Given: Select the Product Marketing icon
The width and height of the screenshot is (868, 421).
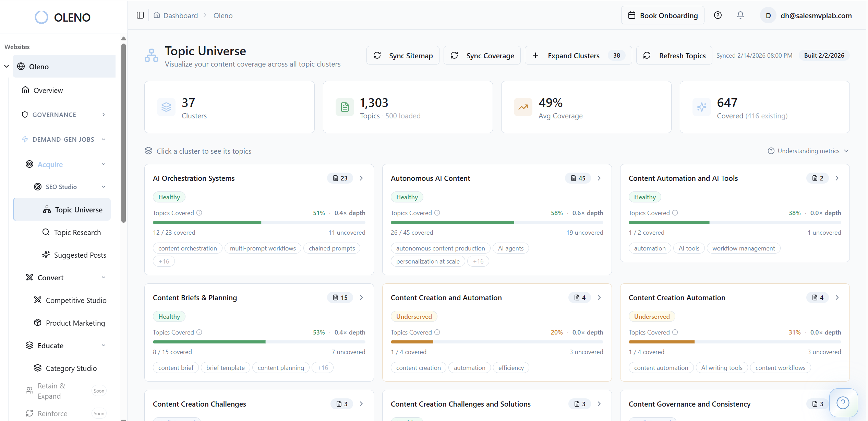Looking at the screenshot, I should pyautogui.click(x=38, y=323).
